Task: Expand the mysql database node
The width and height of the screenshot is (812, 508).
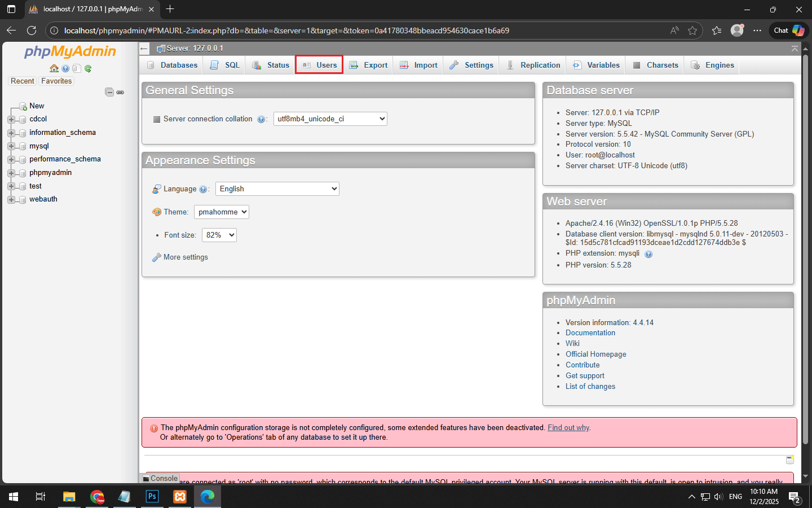Action: 11,146
